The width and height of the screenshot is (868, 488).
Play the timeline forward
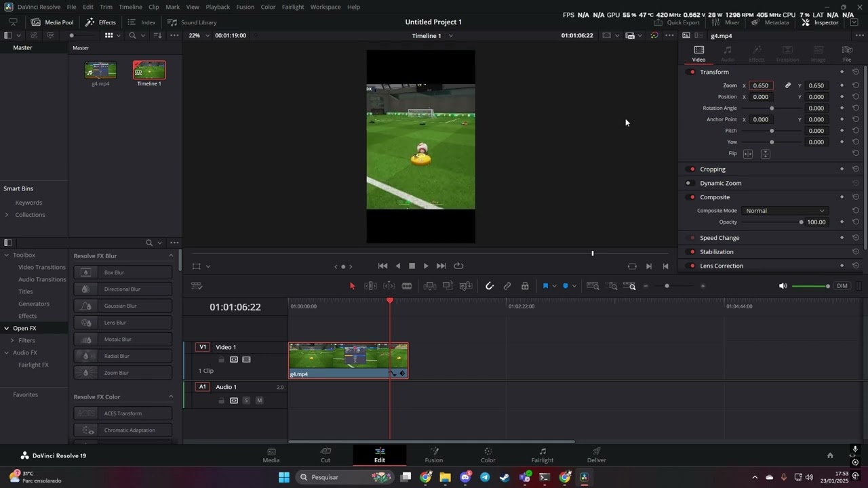(x=426, y=266)
